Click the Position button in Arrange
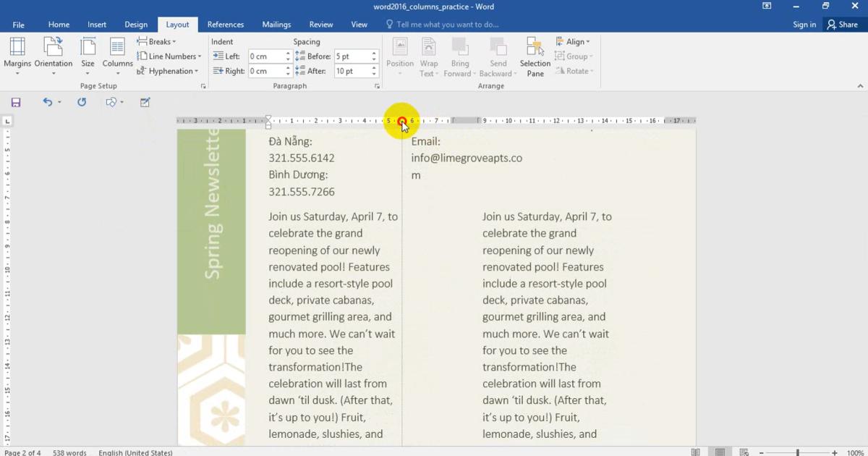868x456 pixels. (x=400, y=56)
